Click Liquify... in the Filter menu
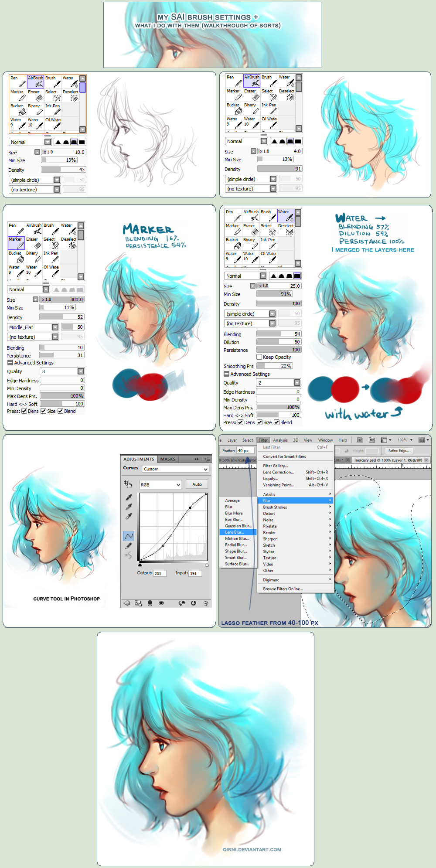 (296, 478)
